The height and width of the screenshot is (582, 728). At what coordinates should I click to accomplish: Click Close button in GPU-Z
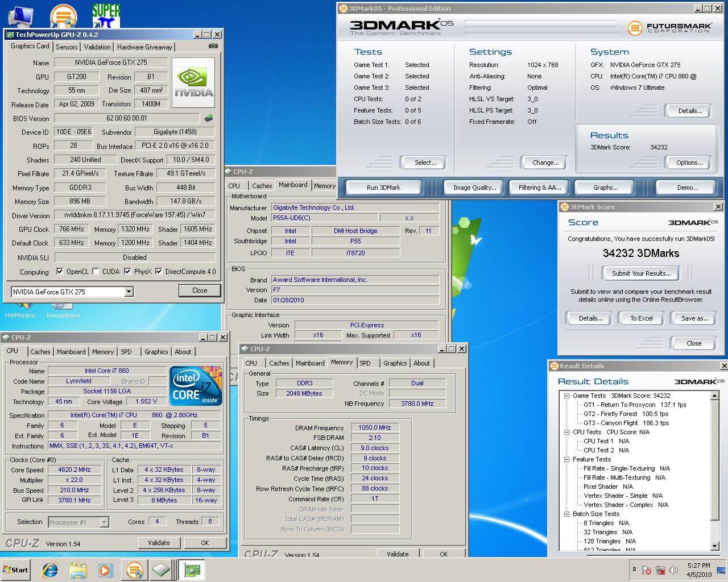pyautogui.click(x=200, y=290)
